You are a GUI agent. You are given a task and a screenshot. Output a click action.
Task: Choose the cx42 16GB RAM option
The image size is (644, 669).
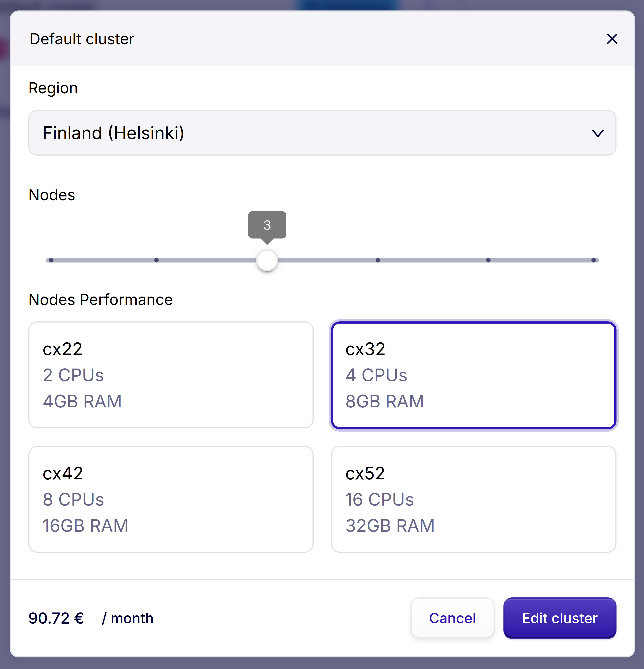coord(171,499)
